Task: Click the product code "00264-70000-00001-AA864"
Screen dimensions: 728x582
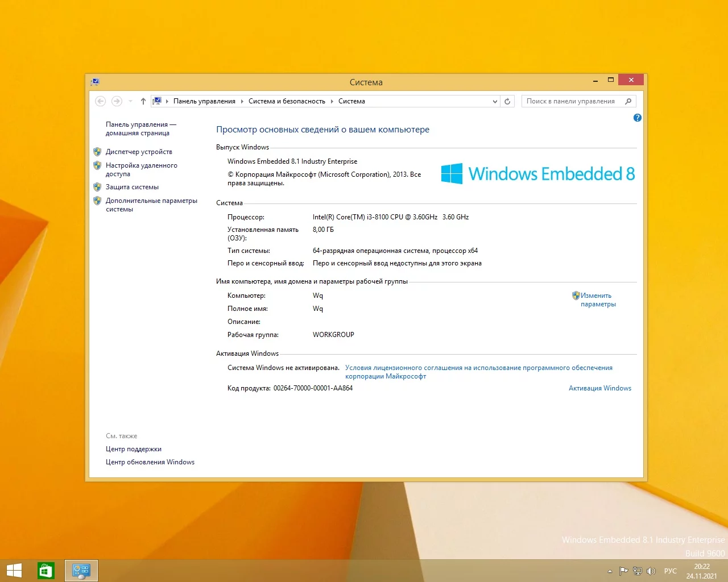Action: click(x=313, y=388)
